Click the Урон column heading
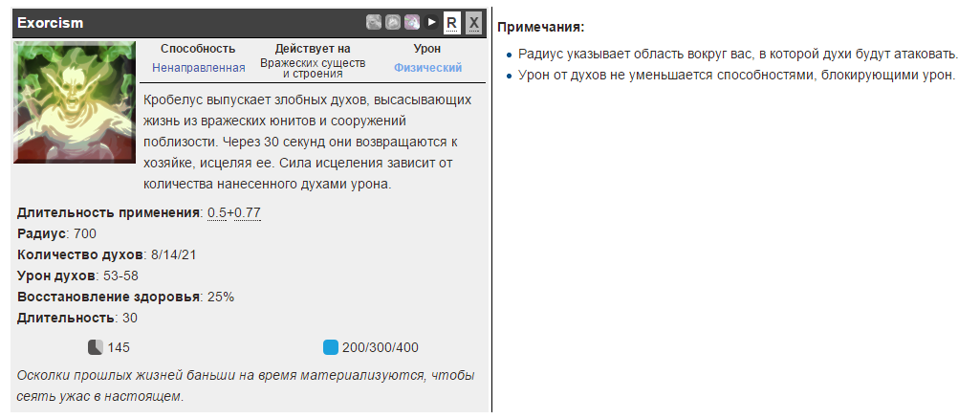This screenshot has width=980, height=419. (427, 49)
